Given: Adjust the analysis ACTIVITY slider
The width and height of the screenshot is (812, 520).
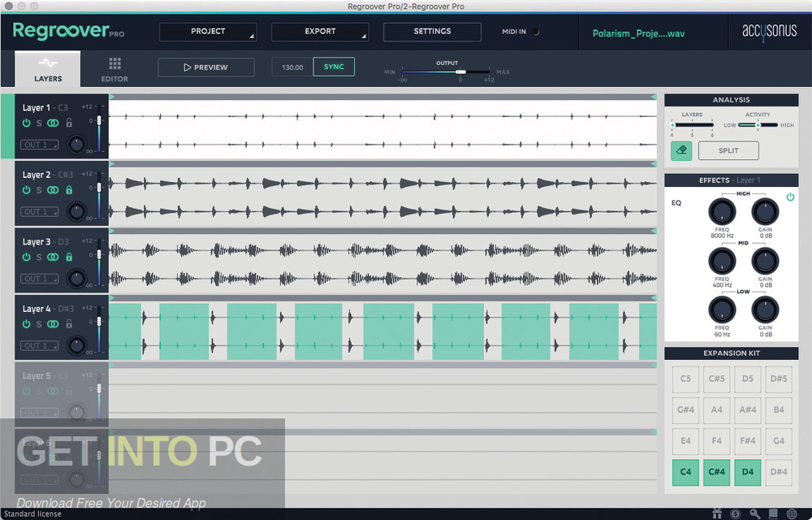Looking at the screenshot, I should click(x=758, y=125).
